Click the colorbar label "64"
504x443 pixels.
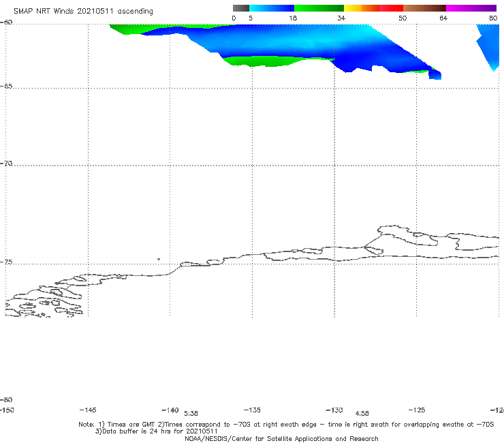point(443,18)
